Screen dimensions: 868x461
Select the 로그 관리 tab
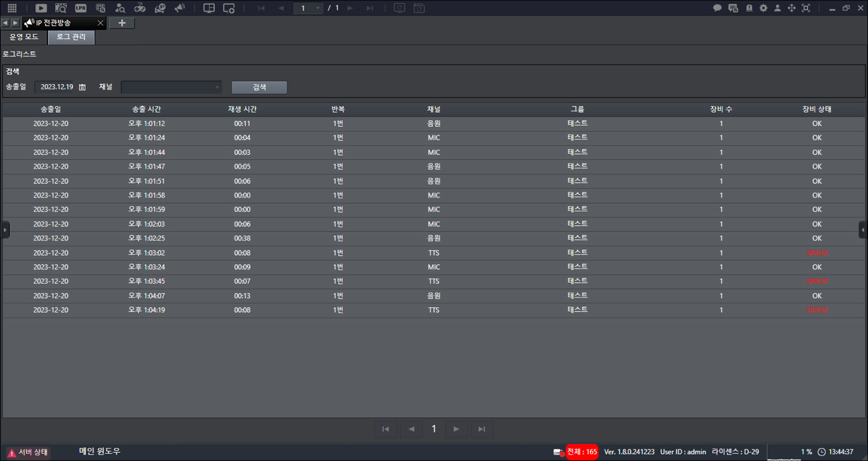pos(71,37)
